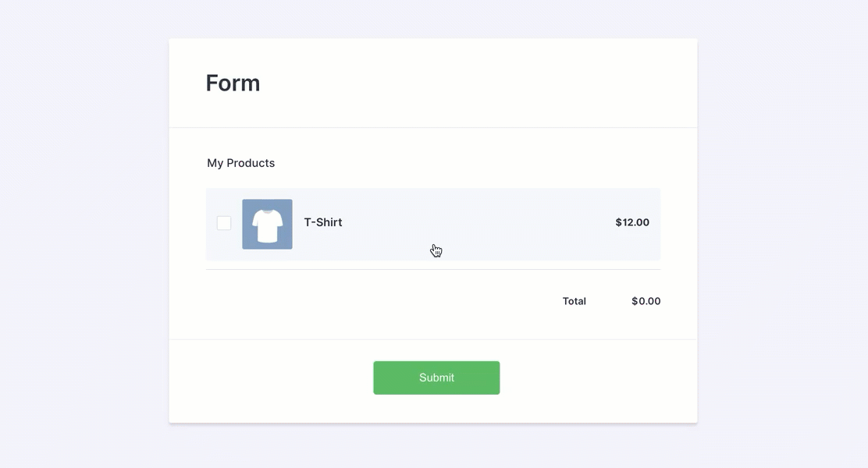Click the page background right of the form card
The image size is (868, 468).
tap(781, 234)
